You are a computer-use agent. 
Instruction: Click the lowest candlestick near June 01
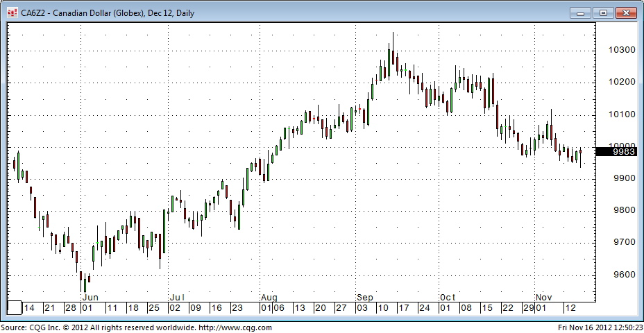pos(84,284)
